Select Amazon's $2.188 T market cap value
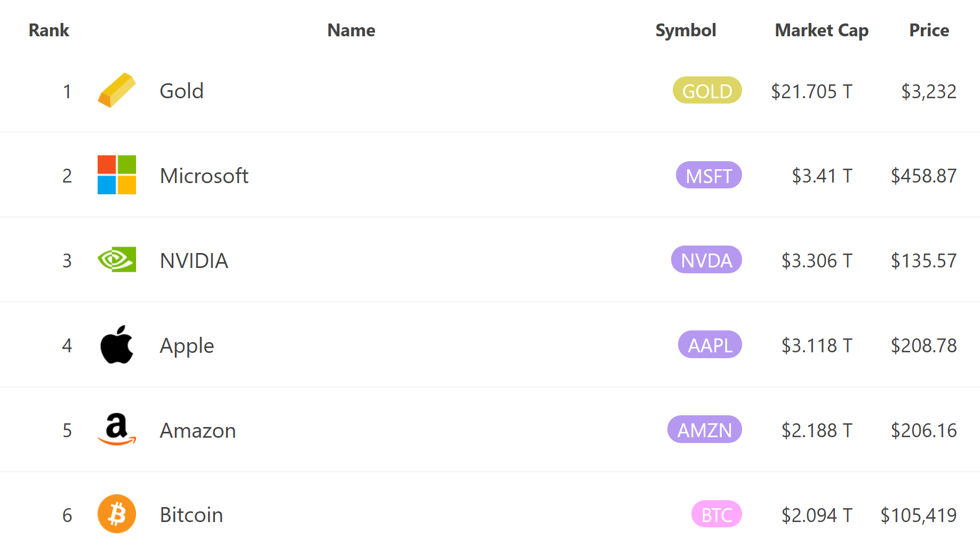 tap(817, 430)
